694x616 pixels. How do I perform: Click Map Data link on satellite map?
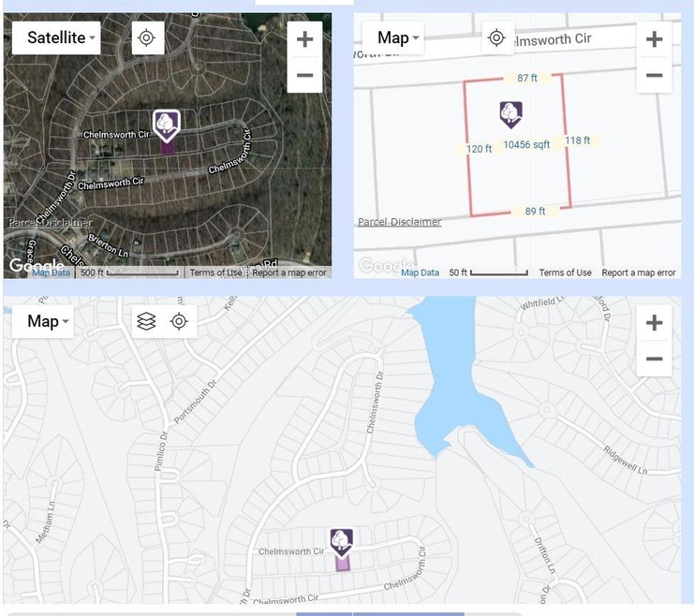coord(52,272)
